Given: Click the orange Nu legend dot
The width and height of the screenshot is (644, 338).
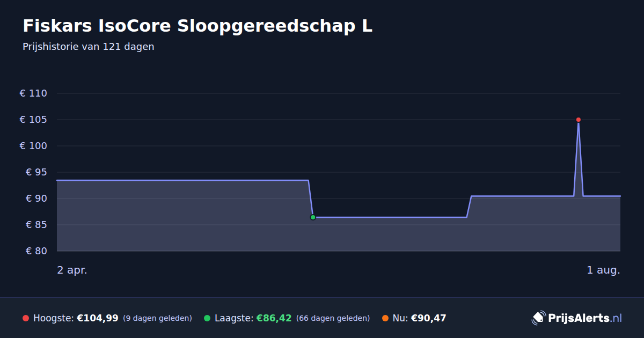Looking at the screenshot, I should point(385,318).
